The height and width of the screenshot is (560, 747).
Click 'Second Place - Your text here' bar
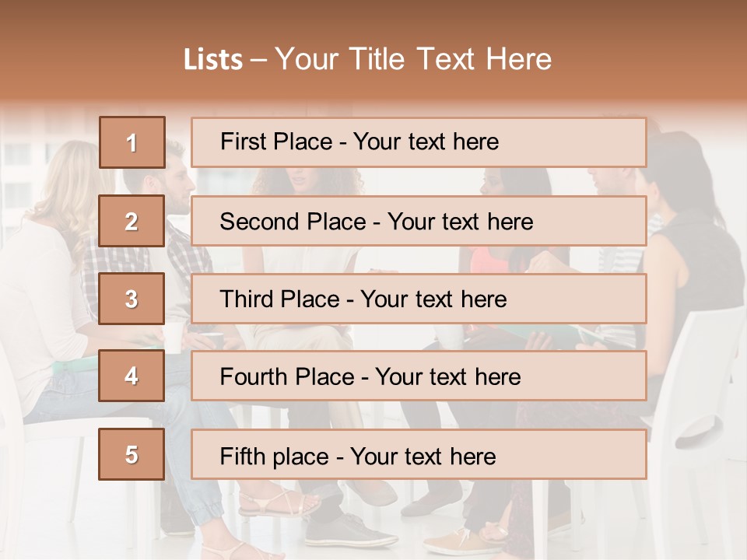tap(419, 222)
